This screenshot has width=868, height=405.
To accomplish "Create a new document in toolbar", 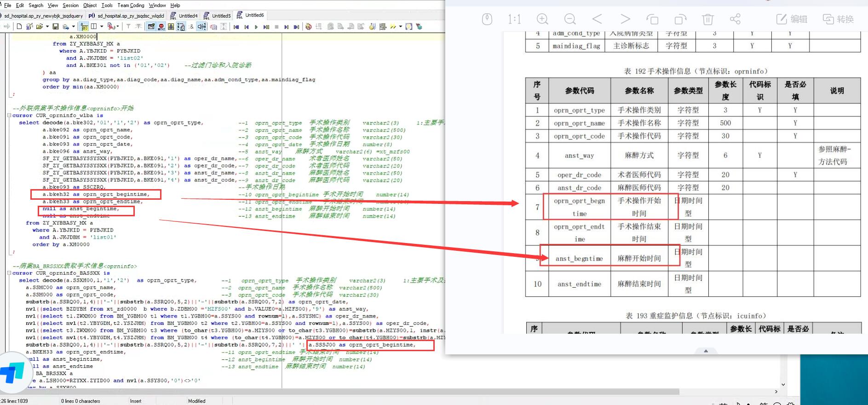I will [x=19, y=27].
